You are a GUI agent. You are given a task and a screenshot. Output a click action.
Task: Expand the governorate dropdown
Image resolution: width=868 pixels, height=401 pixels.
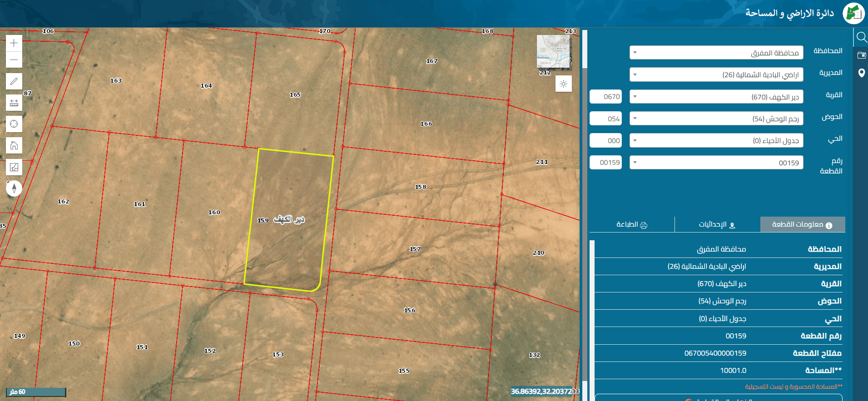pyautogui.click(x=716, y=53)
